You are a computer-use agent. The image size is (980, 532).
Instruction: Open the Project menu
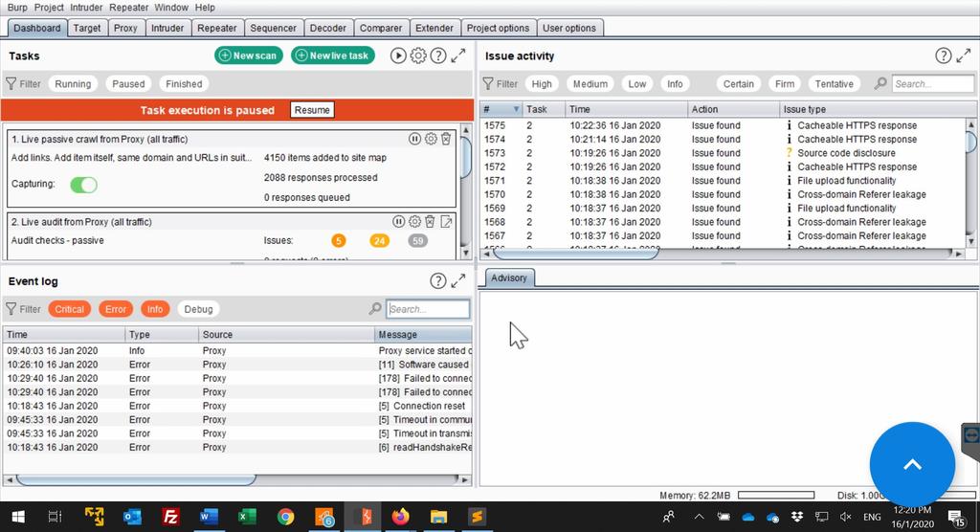pos(49,8)
